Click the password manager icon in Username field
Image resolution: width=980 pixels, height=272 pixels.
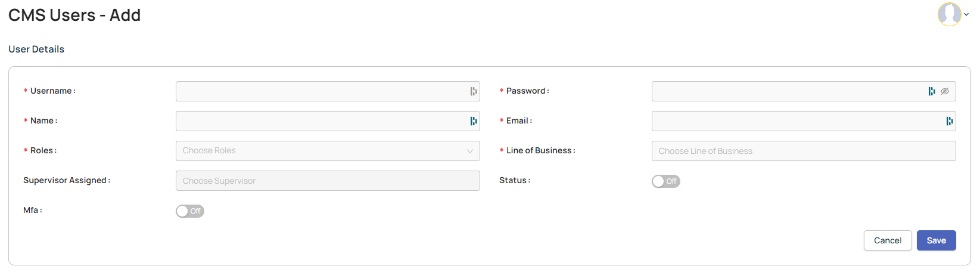pos(474,91)
